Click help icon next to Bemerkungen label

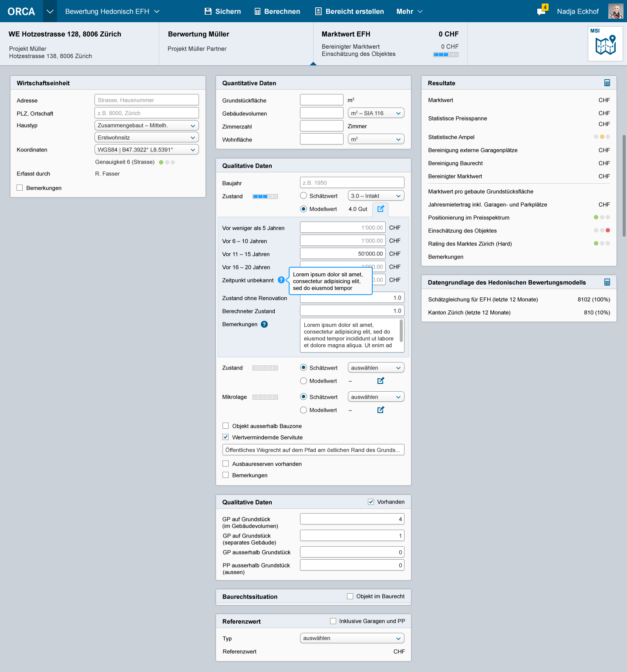tap(264, 324)
